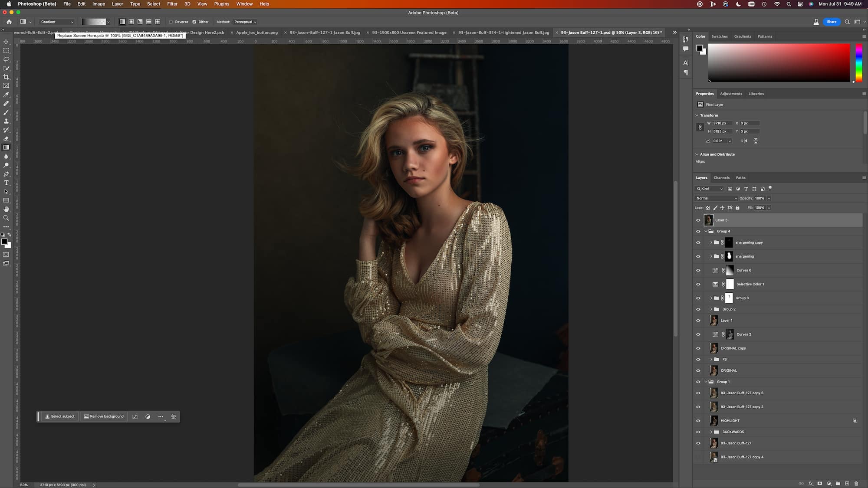The height and width of the screenshot is (488, 868).
Task: Click the vertical hue spectrum slider
Action: pos(858,63)
